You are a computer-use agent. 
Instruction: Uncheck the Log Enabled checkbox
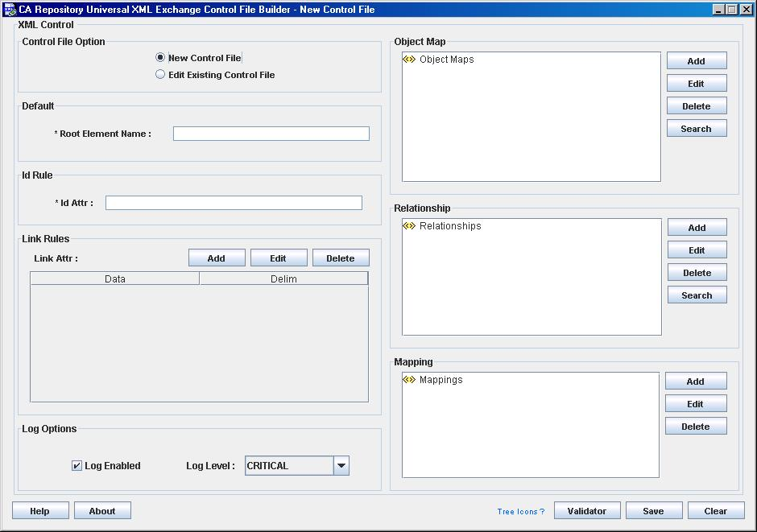pos(77,466)
